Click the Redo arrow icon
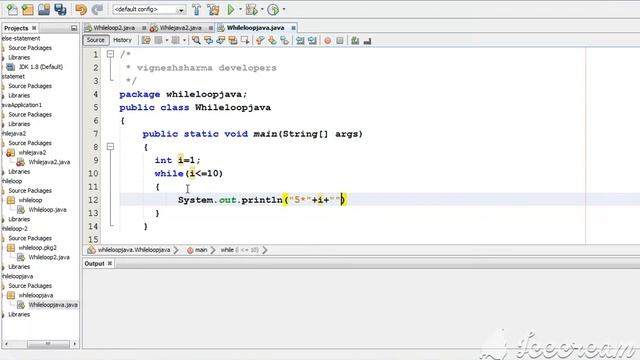 pyautogui.click(x=98, y=9)
